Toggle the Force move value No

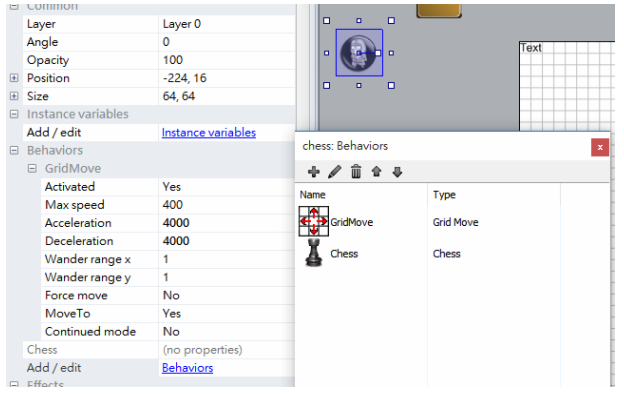tap(227, 295)
